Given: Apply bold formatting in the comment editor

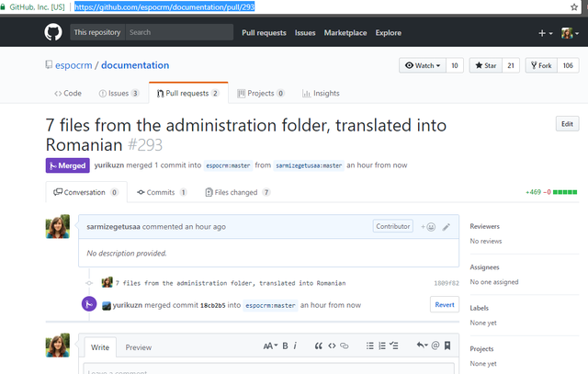Looking at the screenshot, I should tap(286, 346).
